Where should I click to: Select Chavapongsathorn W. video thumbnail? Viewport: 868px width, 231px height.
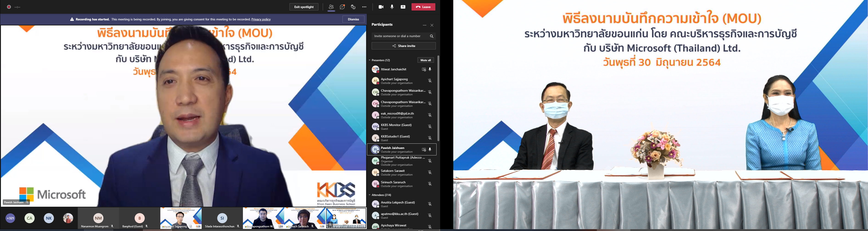(264, 218)
